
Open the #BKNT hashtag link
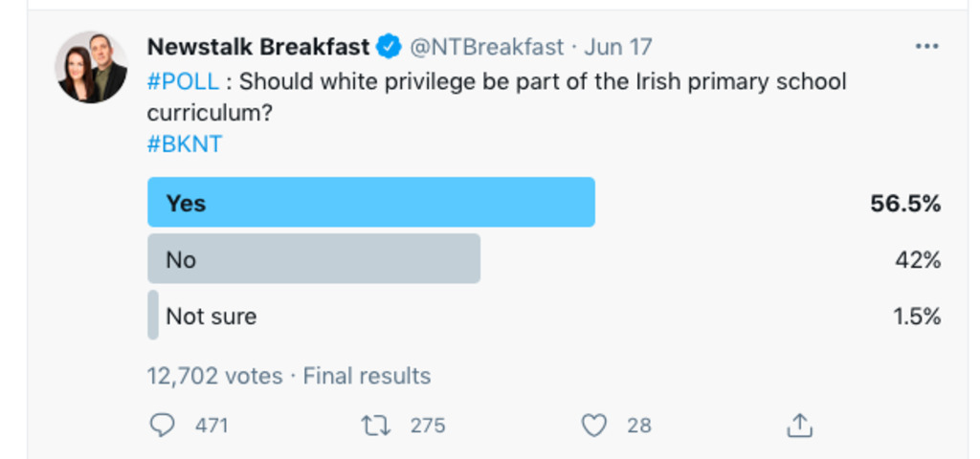tap(185, 143)
